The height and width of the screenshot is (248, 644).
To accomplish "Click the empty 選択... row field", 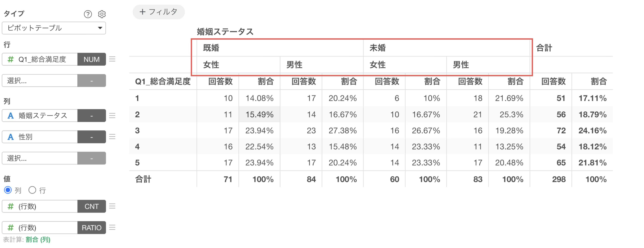I will 40,80.
